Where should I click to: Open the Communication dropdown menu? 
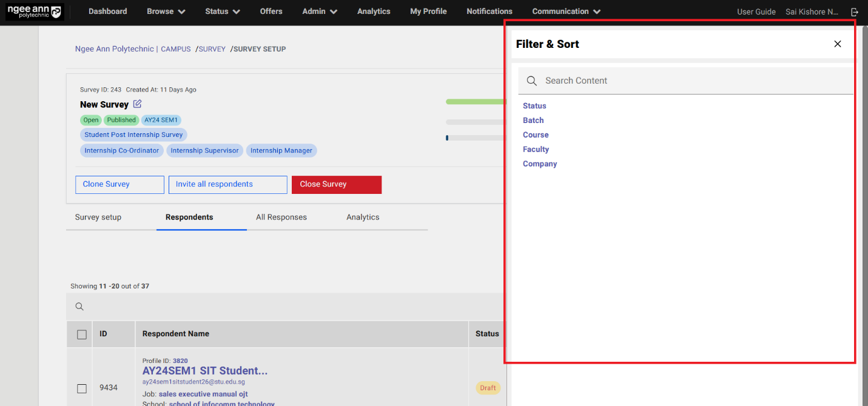[x=566, y=12]
